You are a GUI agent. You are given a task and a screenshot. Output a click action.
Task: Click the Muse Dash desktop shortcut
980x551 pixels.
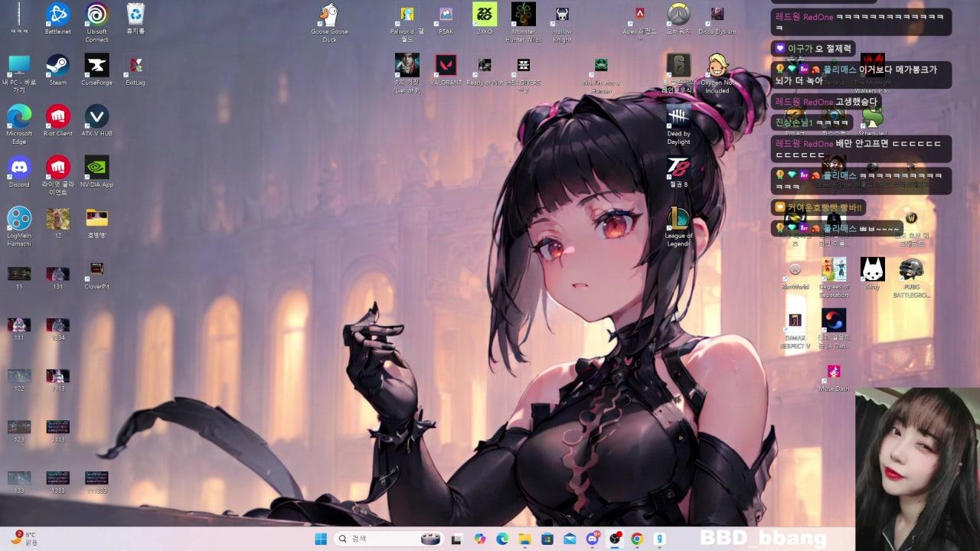[834, 377]
